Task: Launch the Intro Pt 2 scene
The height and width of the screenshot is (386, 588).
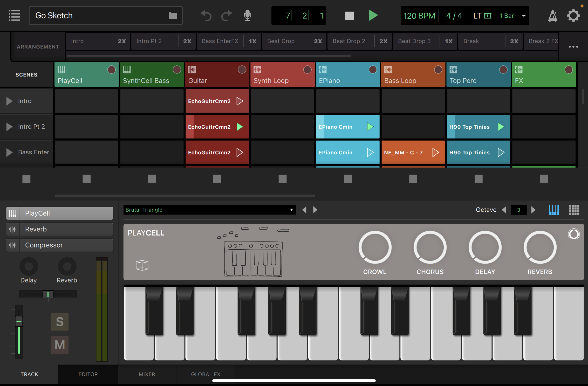Action: [10, 127]
